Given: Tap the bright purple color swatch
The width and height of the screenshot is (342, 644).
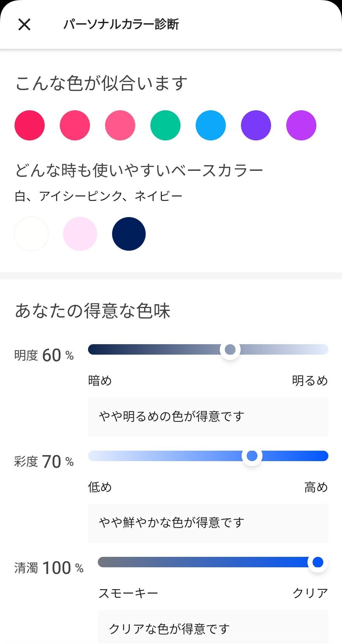Looking at the screenshot, I should pyautogui.click(x=301, y=125).
